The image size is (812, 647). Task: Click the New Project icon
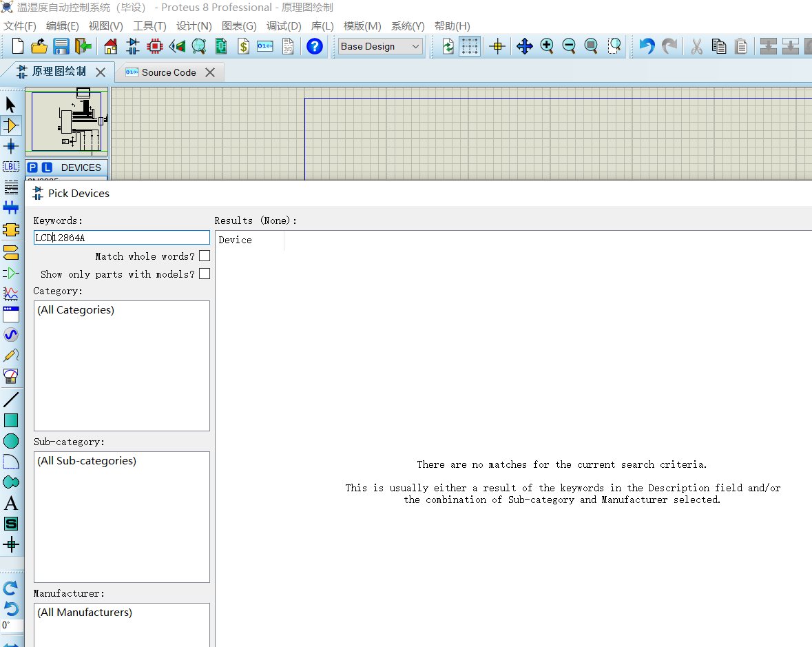18,47
